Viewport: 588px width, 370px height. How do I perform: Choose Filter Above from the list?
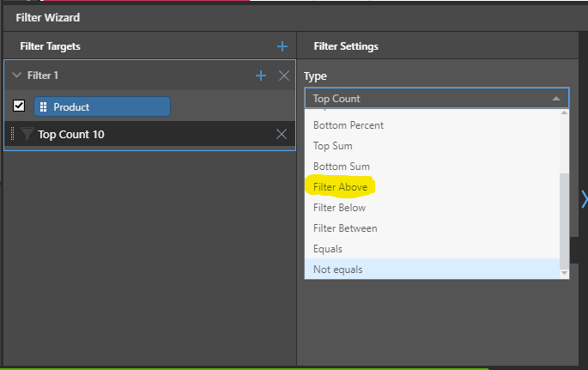coord(340,187)
